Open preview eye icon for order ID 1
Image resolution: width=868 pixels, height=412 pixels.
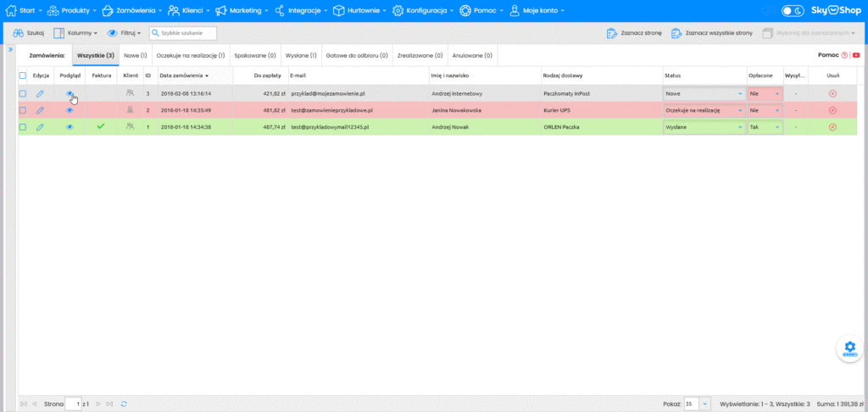tap(70, 126)
